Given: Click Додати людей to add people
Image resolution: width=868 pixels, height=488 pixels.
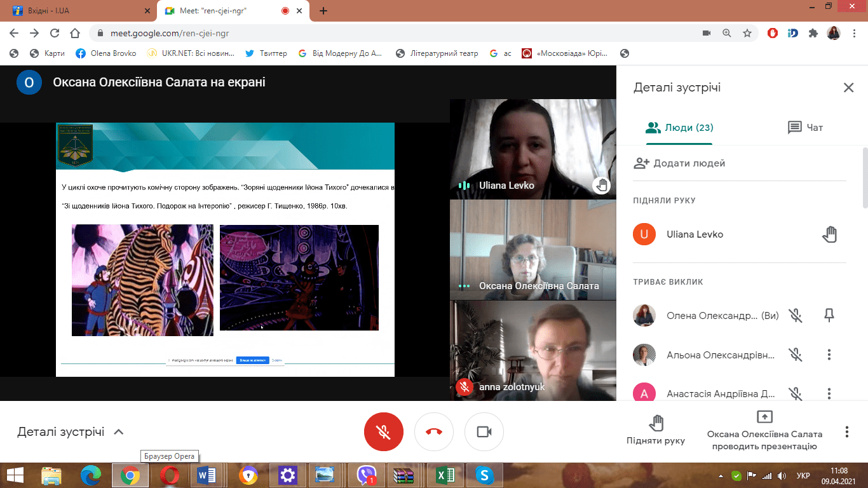Looking at the screenshot, I should 679,163.
